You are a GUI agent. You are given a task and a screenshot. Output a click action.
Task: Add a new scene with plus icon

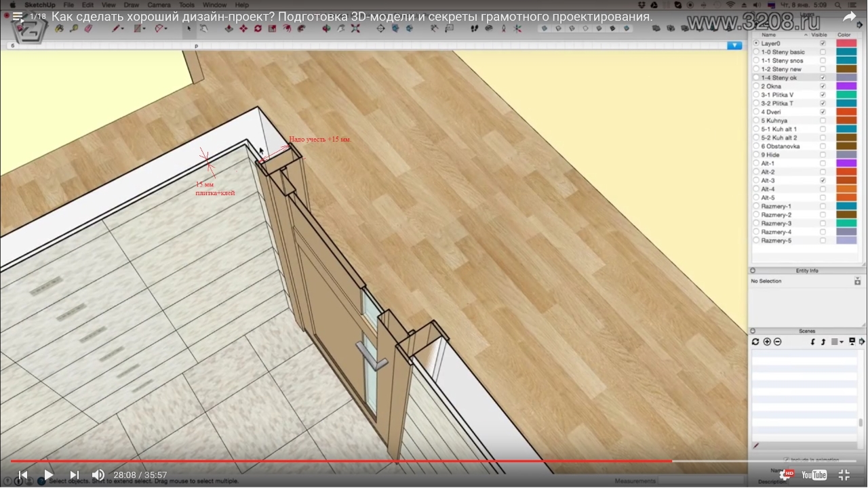pyautogui.click(x=767, y=342)
